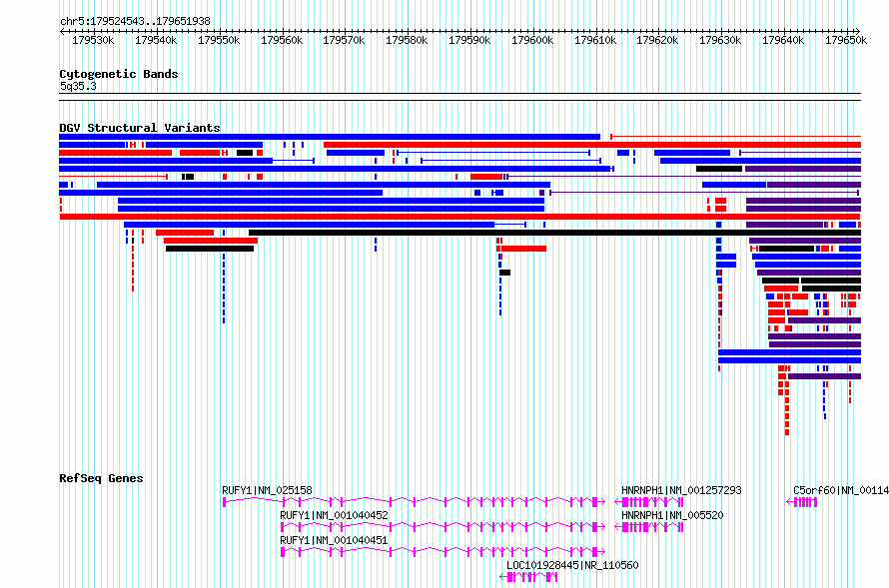The width and height of the screenshot is (889, 588).
Task: Click the LOC101928445 magenta gene model glyph
Action: (x=528, y=577)
